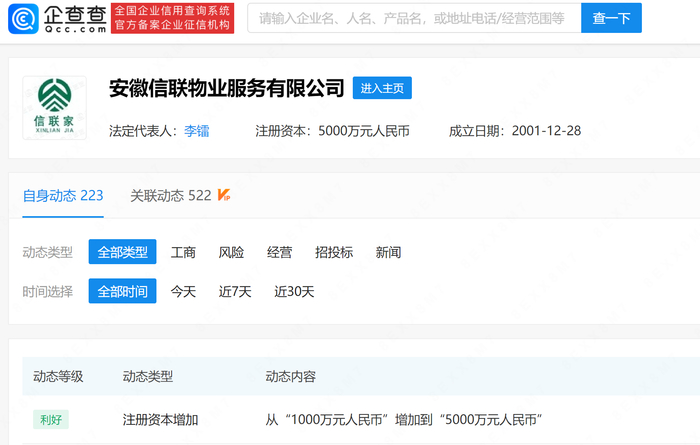
Task: Select 全部类型 dynamic type filter
Action: point(122,252)
